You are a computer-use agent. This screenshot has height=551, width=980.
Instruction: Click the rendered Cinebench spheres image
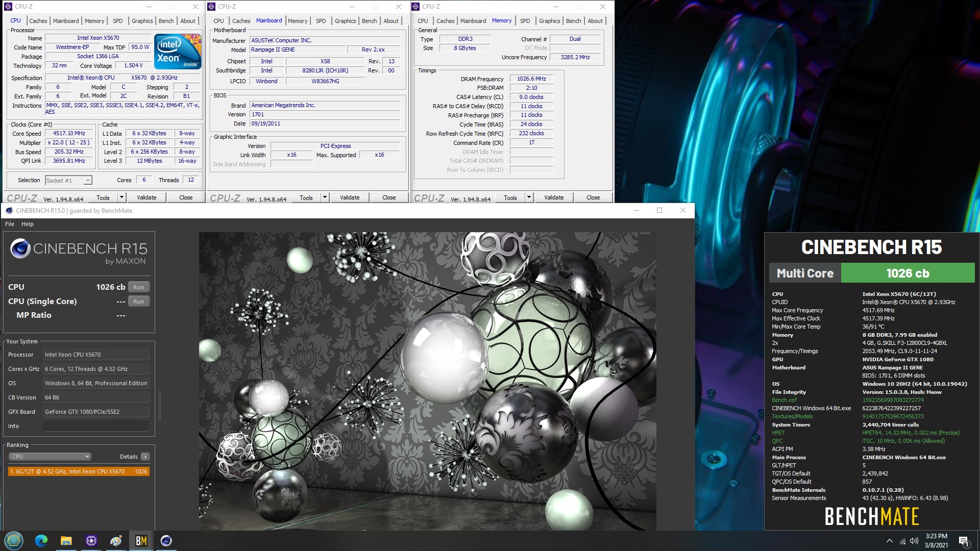coord(427,381)
